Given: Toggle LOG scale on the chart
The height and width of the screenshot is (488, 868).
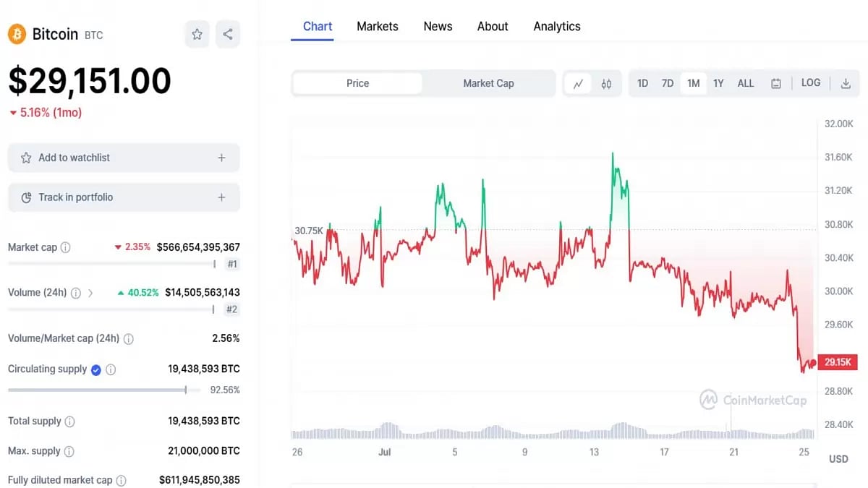Looking at the screenshot, I should tap(810, 83).
